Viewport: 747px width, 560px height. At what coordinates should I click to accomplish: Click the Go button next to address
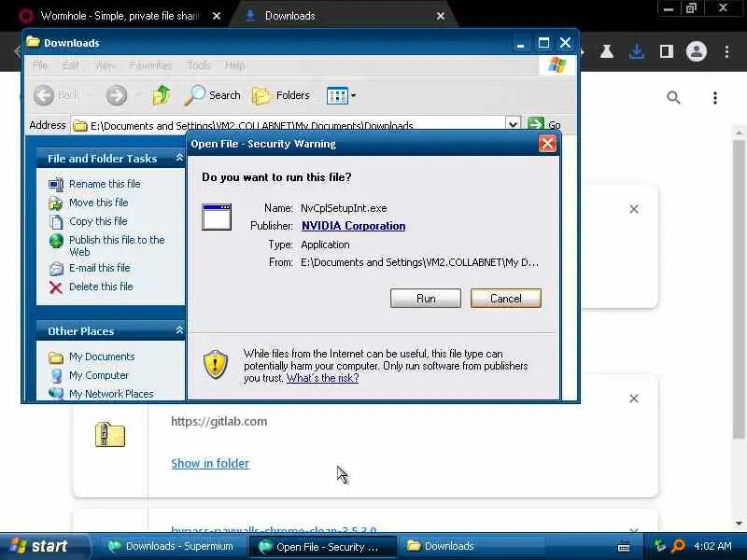coord(544,124)
